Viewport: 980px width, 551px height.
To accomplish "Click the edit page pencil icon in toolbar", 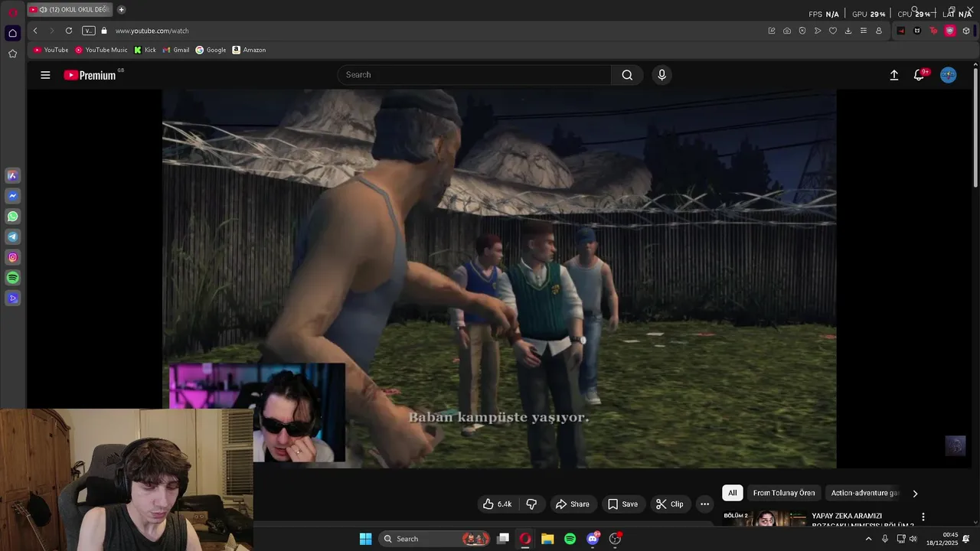I will (x=772, y=31).
